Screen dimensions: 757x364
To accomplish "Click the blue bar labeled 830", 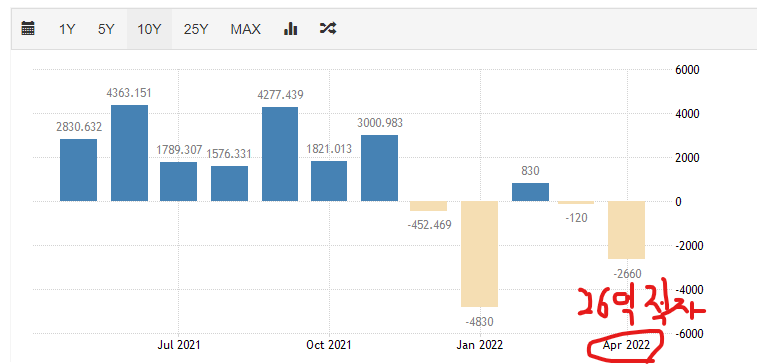I will point(531,192).
